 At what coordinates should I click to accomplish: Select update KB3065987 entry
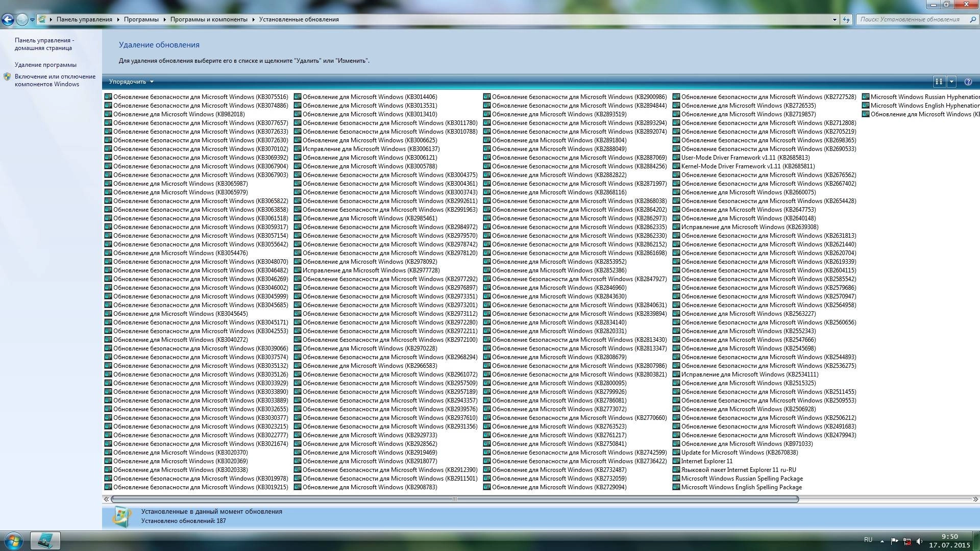click(x=176, y=184)
